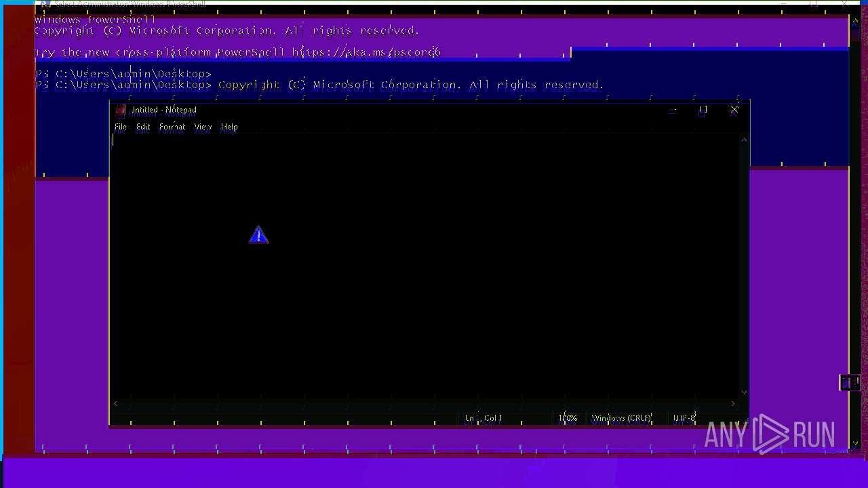Click the Notepad scroll down arrow

coord(744,392)
